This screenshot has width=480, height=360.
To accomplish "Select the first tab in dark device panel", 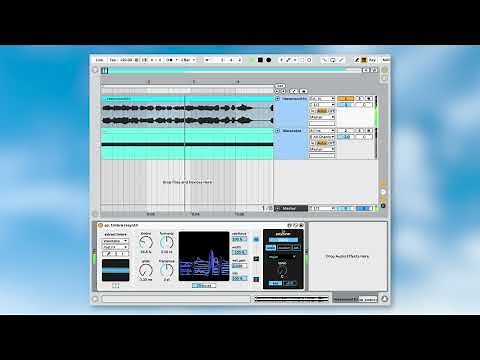I will (x=271, y=248).
